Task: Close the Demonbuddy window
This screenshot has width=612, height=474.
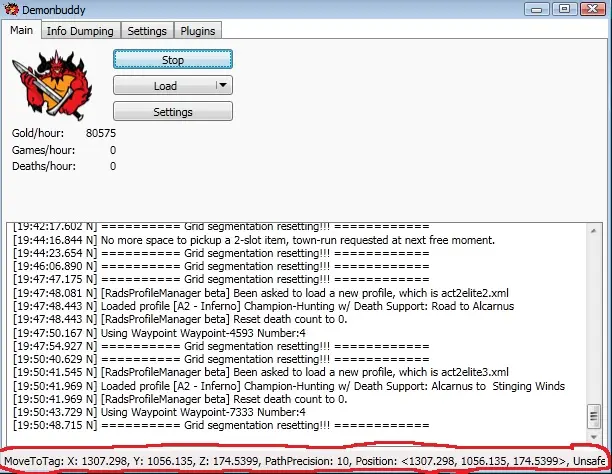Action: [x=592, y=8]
